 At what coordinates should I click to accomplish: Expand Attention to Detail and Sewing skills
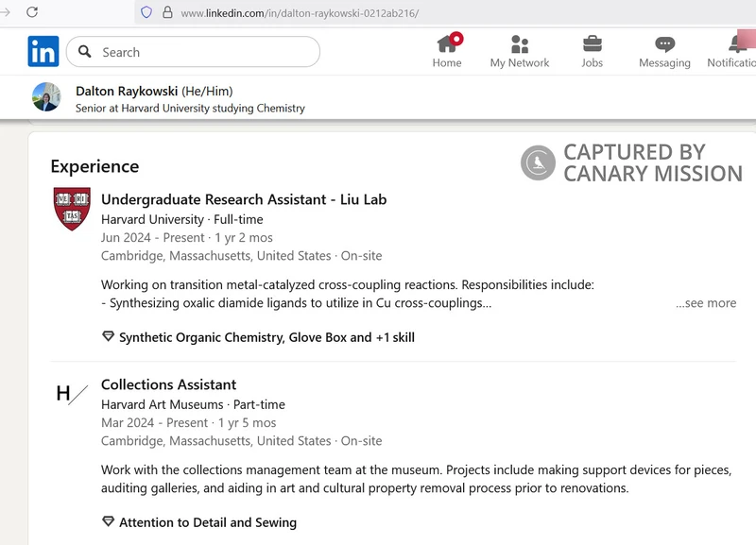(x=207, y=522)
